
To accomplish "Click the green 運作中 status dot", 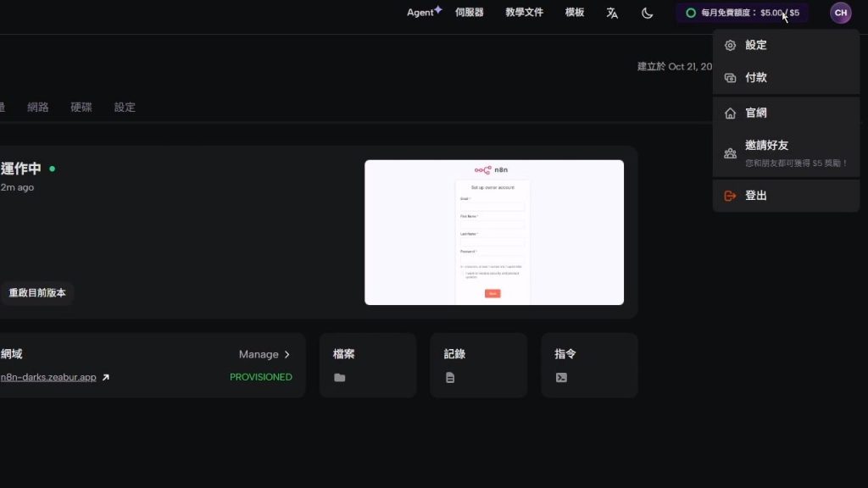I will tap(51, 169).
